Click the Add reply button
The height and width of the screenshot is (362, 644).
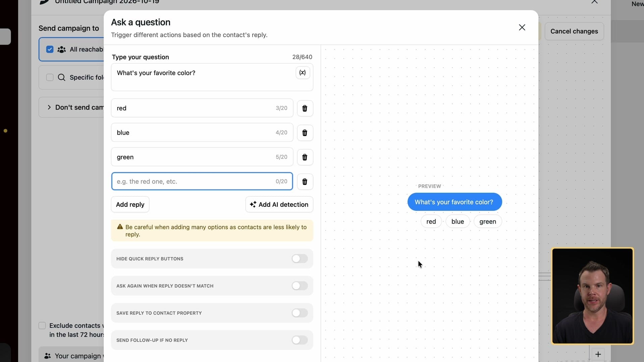130,204
